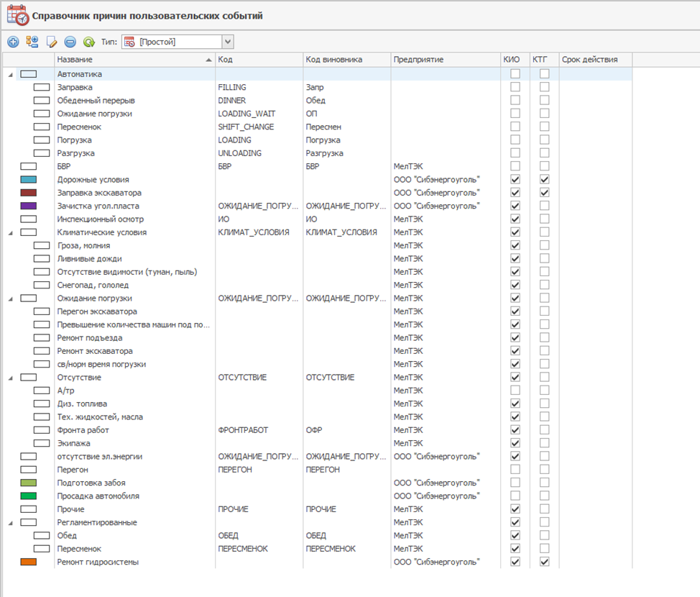Select the Обеденный перерыв row
This screenshot has height=597, width=700.
(96, 101)
